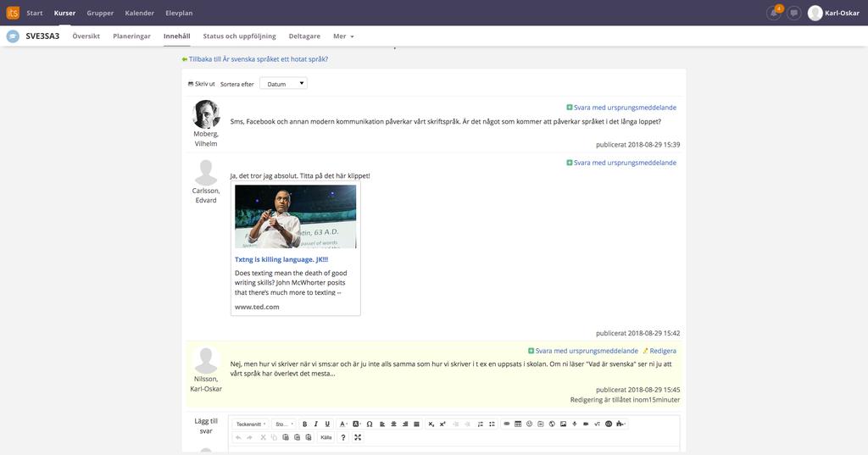Insert a hyperlink in editor
This screenshot has width=868, height=455.
507,424
